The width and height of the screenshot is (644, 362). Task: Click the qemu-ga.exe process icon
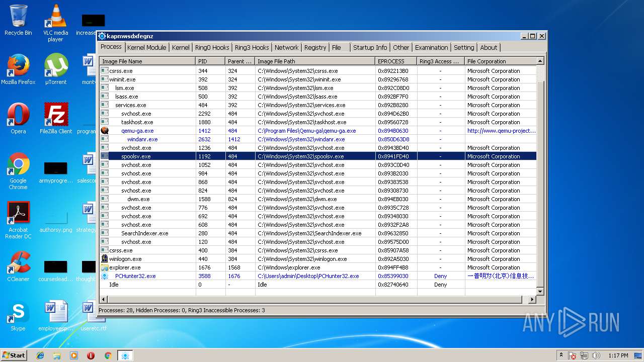point(105,131)
